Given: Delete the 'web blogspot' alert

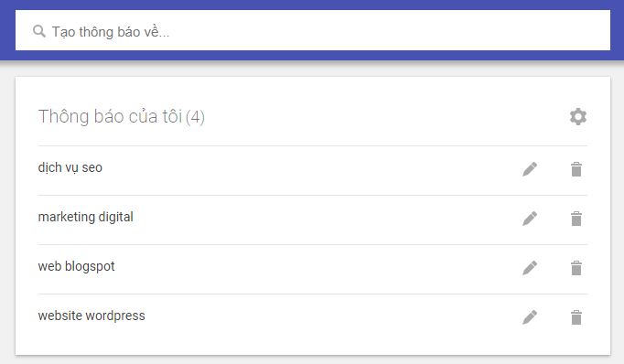Looking at the screenshot, I should (x=576, y=268).
